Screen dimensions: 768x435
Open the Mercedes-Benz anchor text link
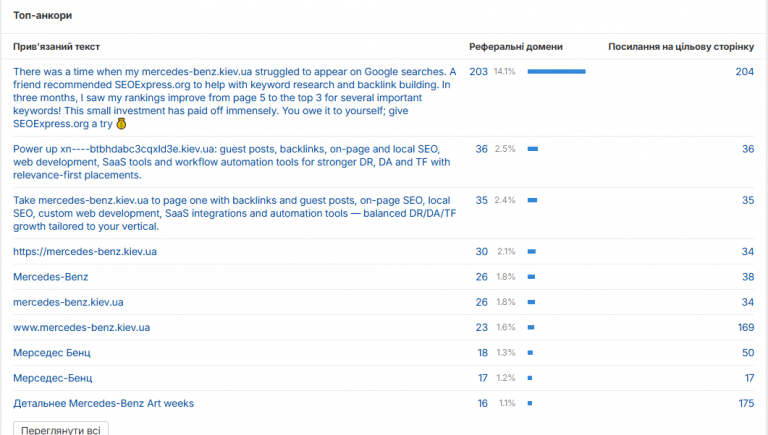point(50,277)
